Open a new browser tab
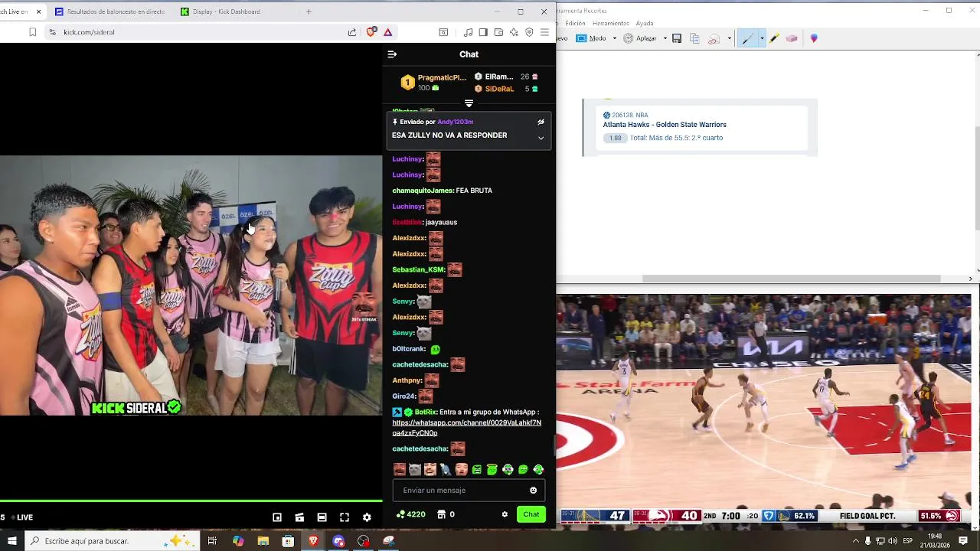 309,11
